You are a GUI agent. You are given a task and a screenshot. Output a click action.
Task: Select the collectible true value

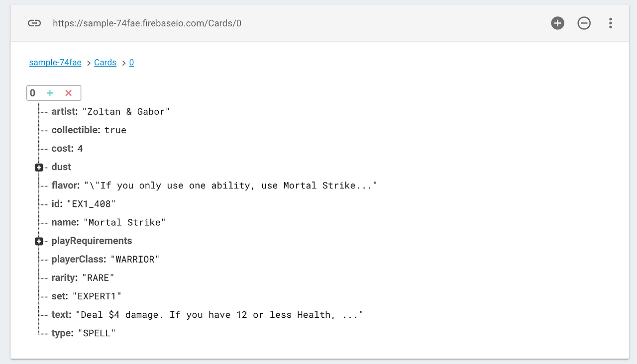click(x=115, y=130)
